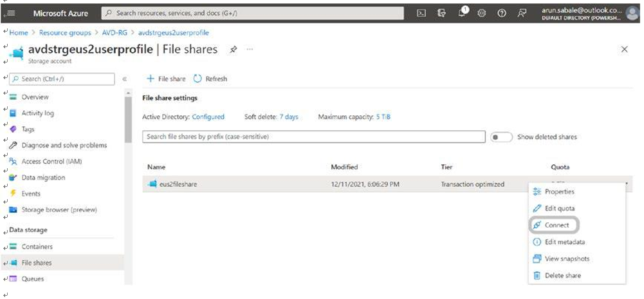The image size is (644, 299).
Task: Open Soft delete 7 days link
Action: [289, 117]
